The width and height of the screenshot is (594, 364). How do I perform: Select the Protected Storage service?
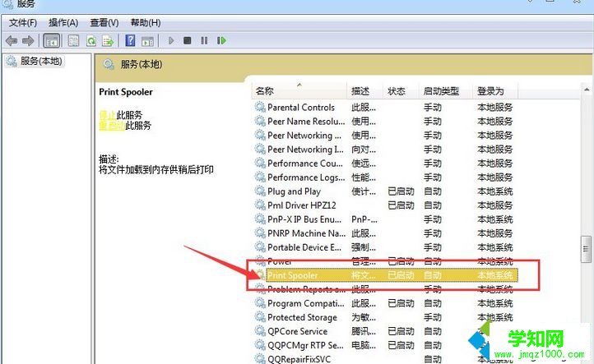click(x=385, y=317)
